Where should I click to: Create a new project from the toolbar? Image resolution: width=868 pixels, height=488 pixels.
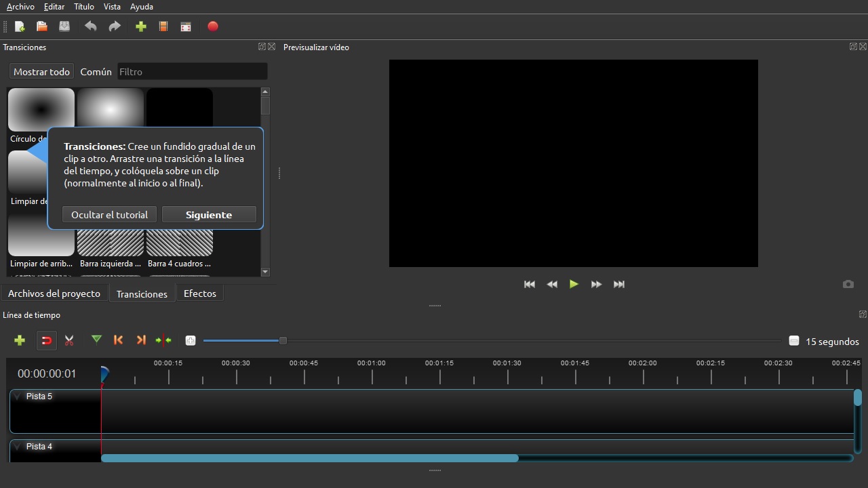click(x=20, y=26)
